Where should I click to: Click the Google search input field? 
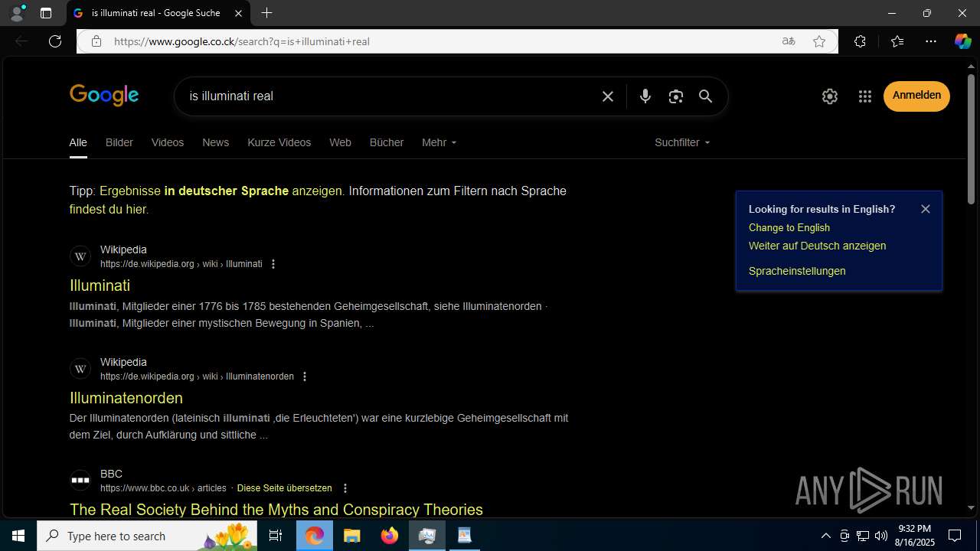(x=390, y=96)
